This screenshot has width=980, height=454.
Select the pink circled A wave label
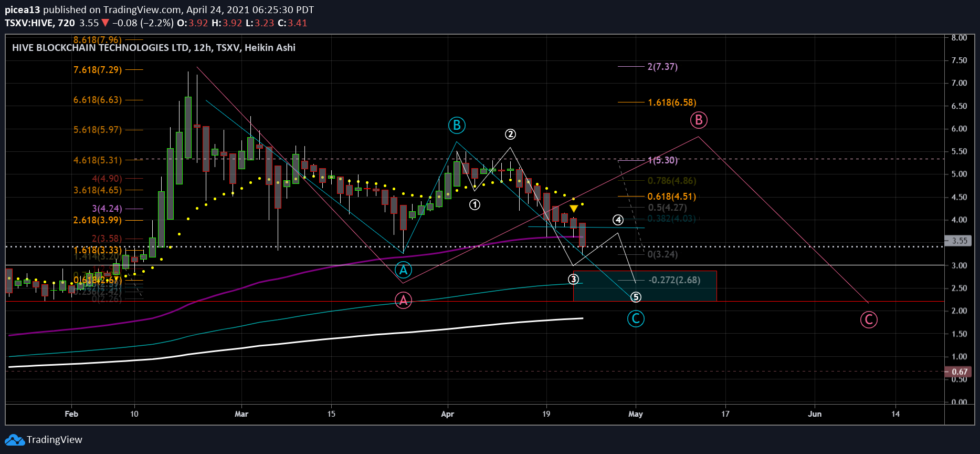(x=403, y=300)
